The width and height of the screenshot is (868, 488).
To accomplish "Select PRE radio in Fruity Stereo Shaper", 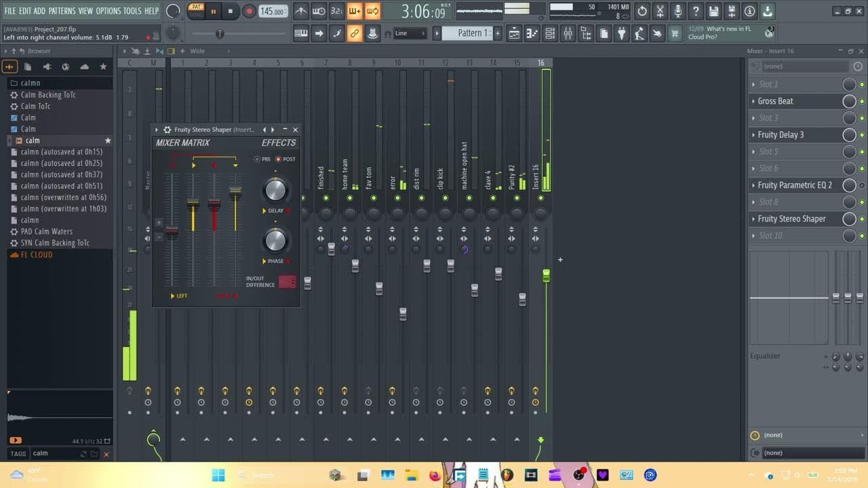I will pyautogui.click(x=257, y=159).
